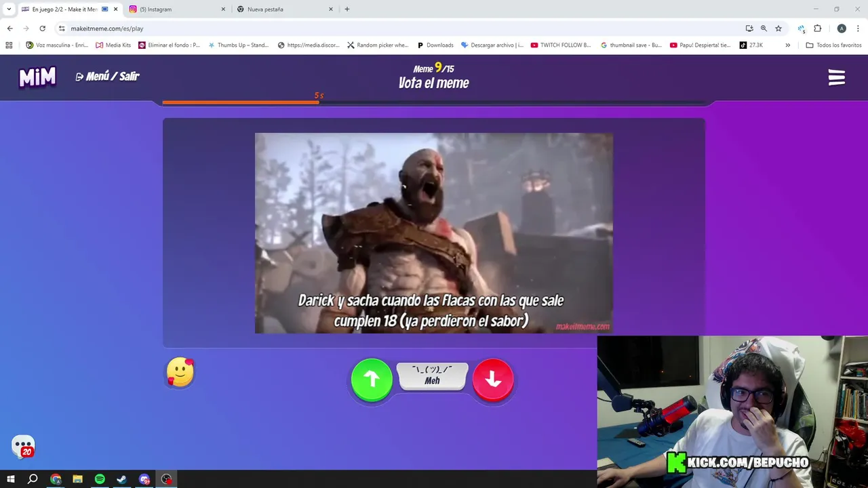Open the browser extensions puzzle icon
The height and width of the screenshot is (488, 868).
[818, 28]
